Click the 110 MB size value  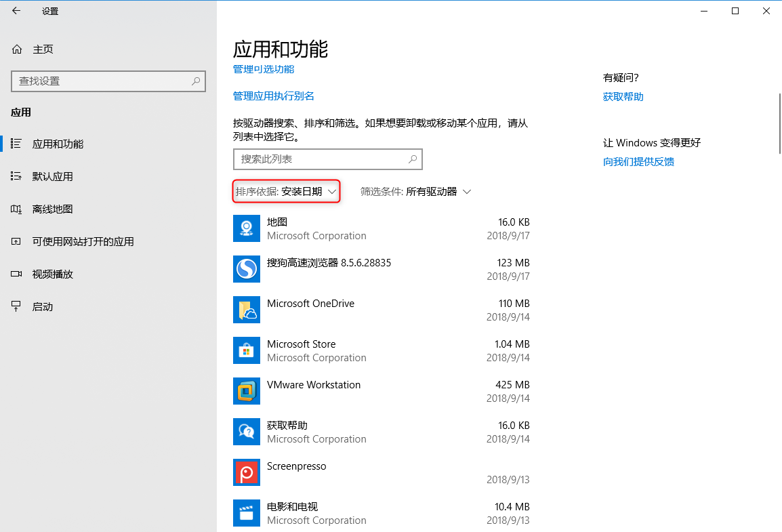514,303
